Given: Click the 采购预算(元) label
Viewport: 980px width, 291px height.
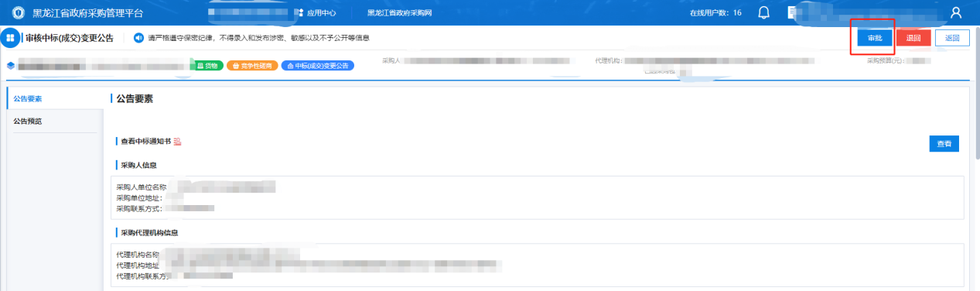Looking at the screenshot, I should pos(886,60).
